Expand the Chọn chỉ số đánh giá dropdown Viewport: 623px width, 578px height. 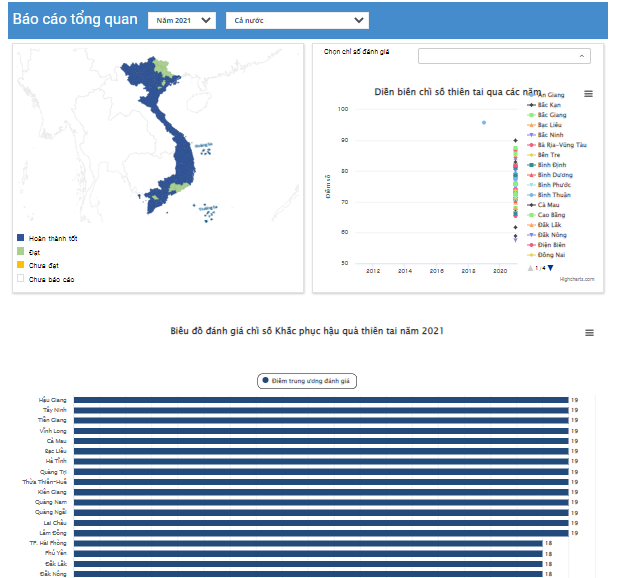coord(503,56)
